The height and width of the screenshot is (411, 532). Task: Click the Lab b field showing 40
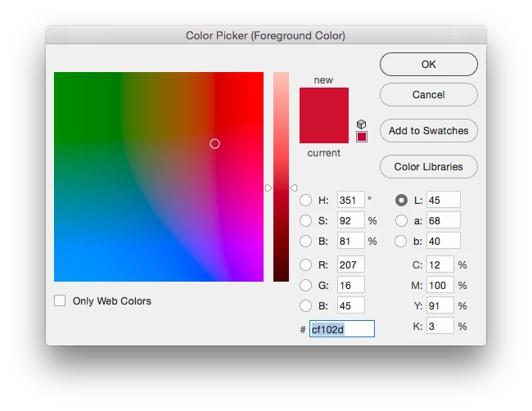(x=444, y=241)
